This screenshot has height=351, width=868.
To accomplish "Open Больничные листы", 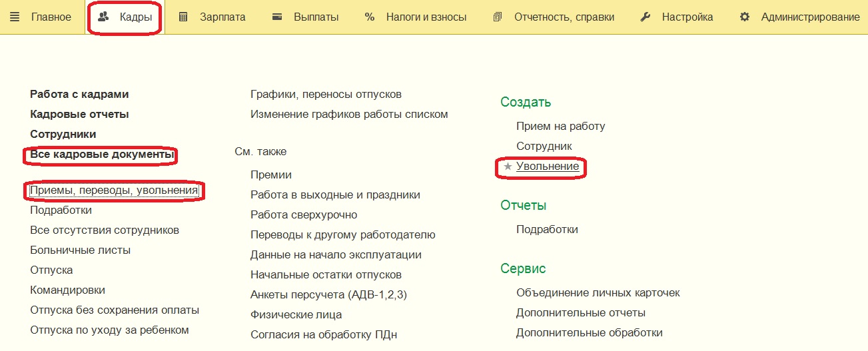I will (x=80, y=250).
